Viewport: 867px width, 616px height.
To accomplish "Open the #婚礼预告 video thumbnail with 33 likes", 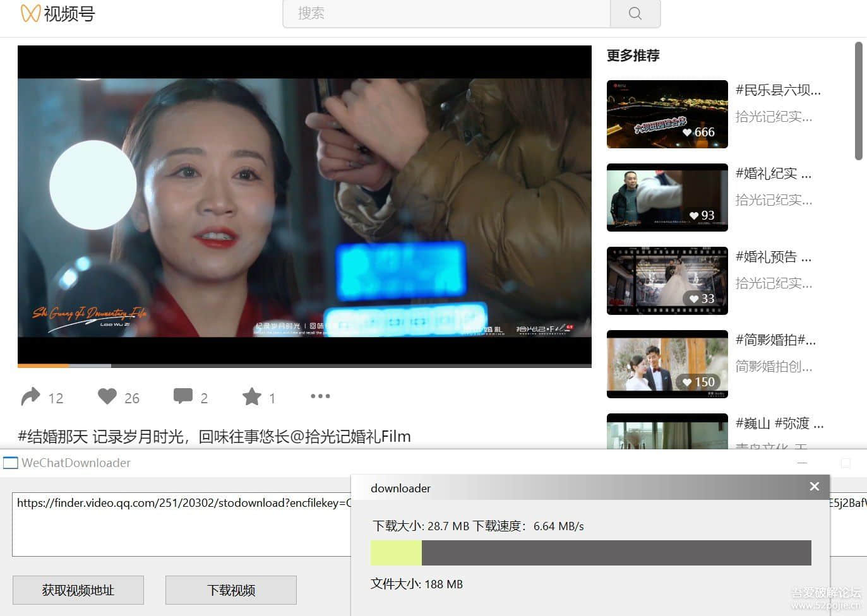I will click(667, 281).
